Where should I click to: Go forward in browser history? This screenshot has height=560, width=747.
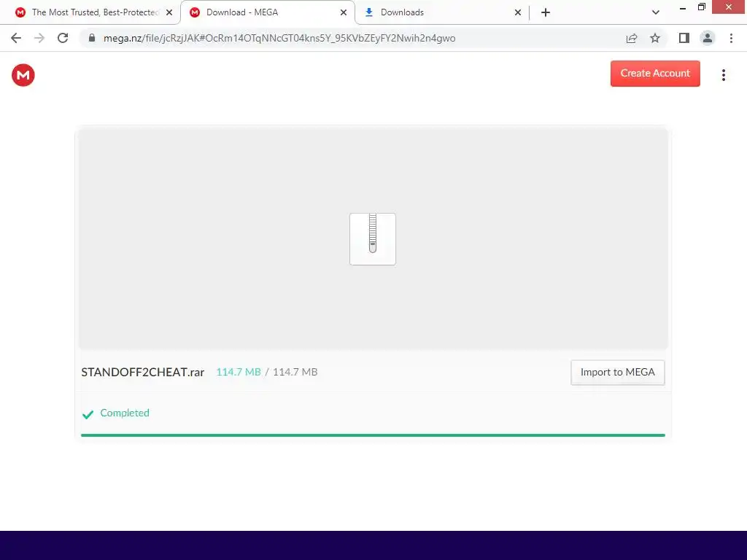(39, 38)
